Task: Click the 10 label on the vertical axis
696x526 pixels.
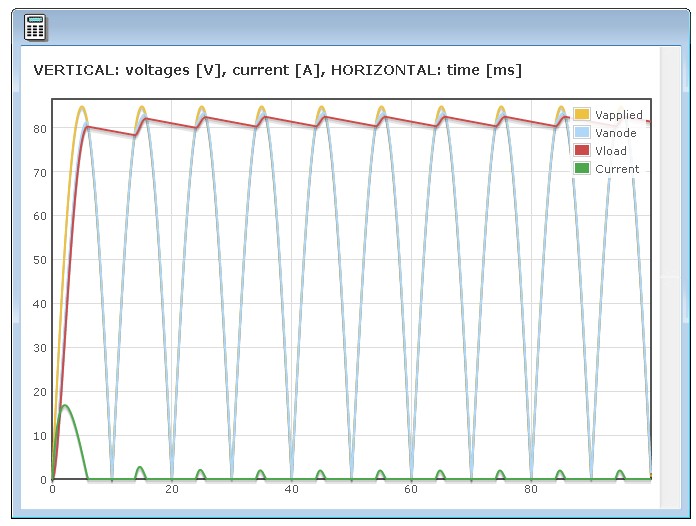Action: [39, 436]
